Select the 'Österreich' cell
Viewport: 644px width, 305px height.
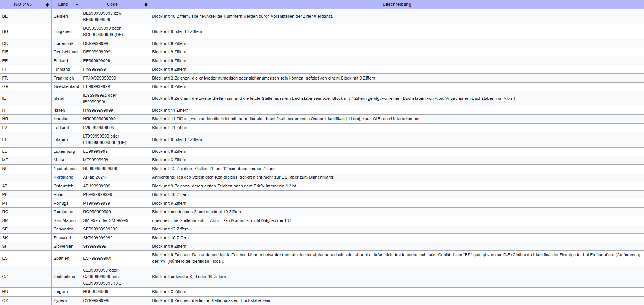[66, 186]
